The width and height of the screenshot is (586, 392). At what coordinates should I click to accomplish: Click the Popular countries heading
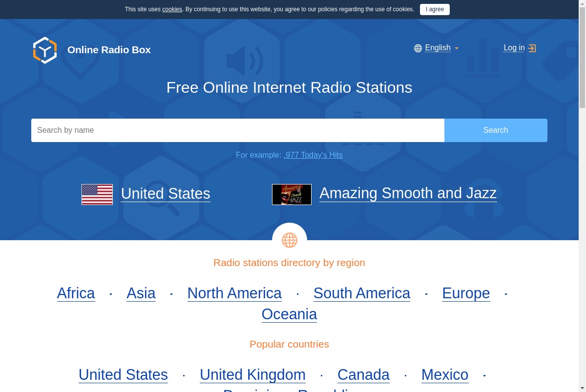(289, 344)
